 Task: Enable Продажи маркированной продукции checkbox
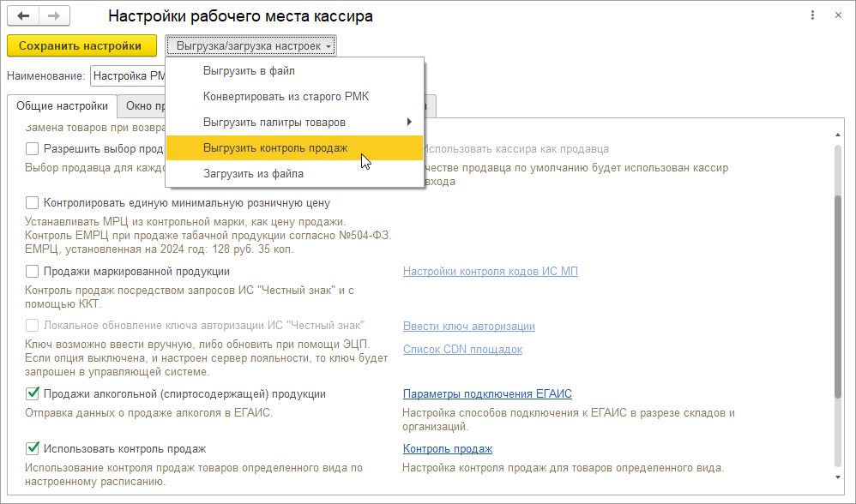(33, 271)
